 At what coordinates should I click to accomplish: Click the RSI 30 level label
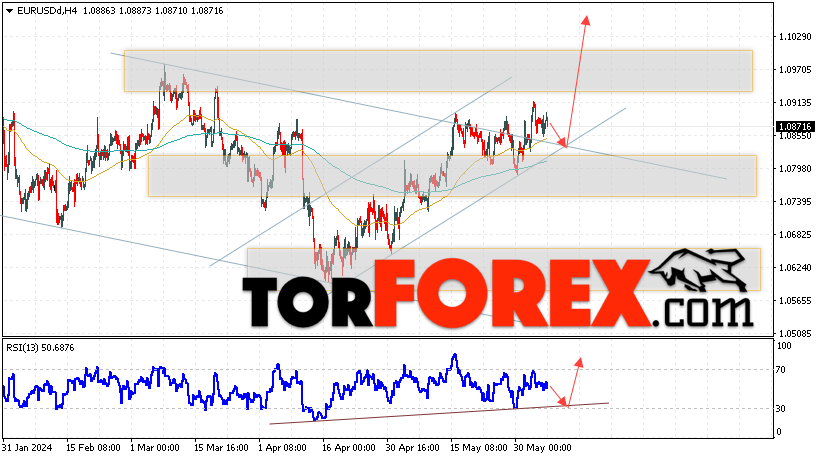point(780,408)
